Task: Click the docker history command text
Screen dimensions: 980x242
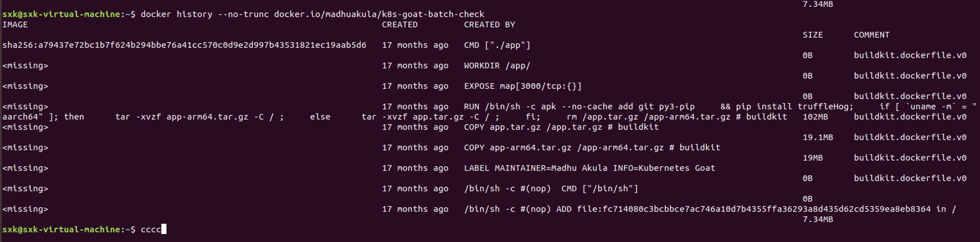Action: coord(312,15)
